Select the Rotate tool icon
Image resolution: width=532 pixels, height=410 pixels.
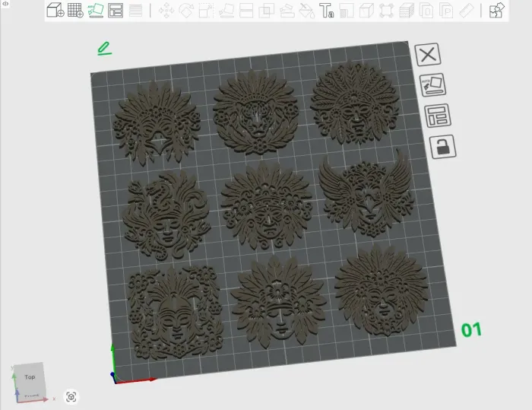point(186,11)
